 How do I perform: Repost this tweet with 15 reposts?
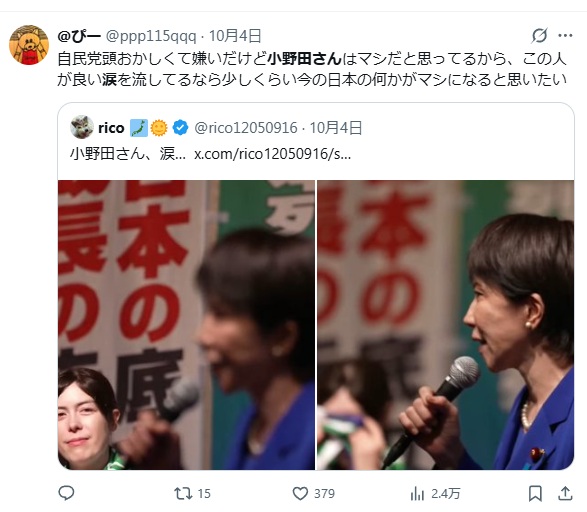coord(192,493)
